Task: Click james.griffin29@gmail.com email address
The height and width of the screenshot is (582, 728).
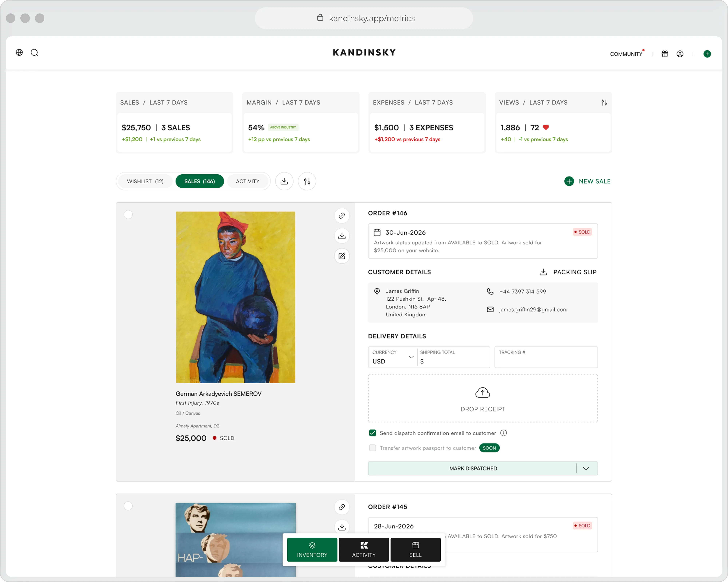Action: (533, 309)
